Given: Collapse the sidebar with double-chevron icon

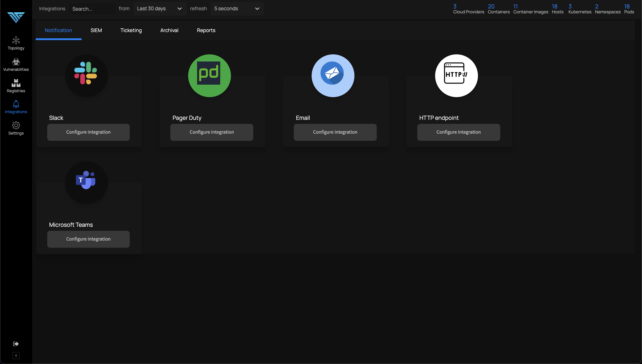Looking at the screenshot, I should pos(16,355).
